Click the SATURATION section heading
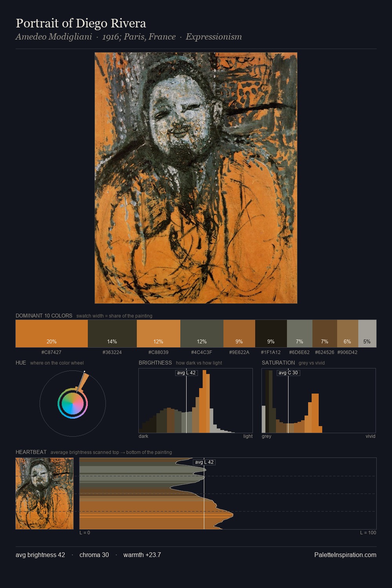392x588 pixels. point(278,363)
